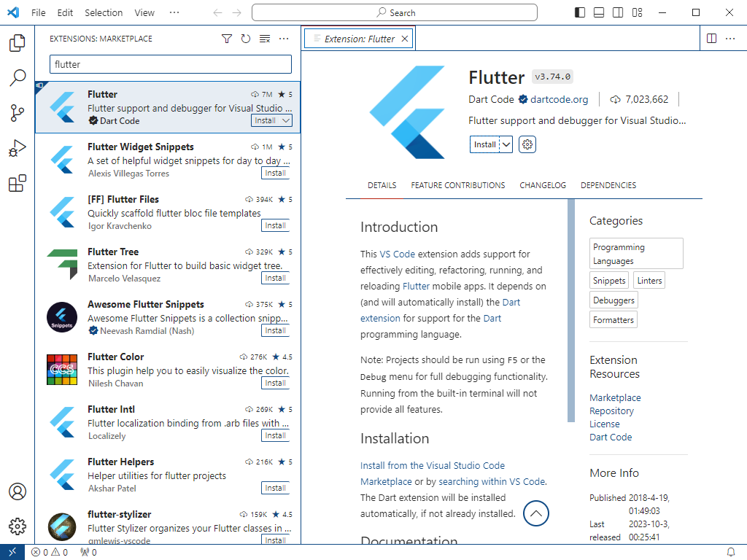Click the Formatters category tag

[613, 319]
